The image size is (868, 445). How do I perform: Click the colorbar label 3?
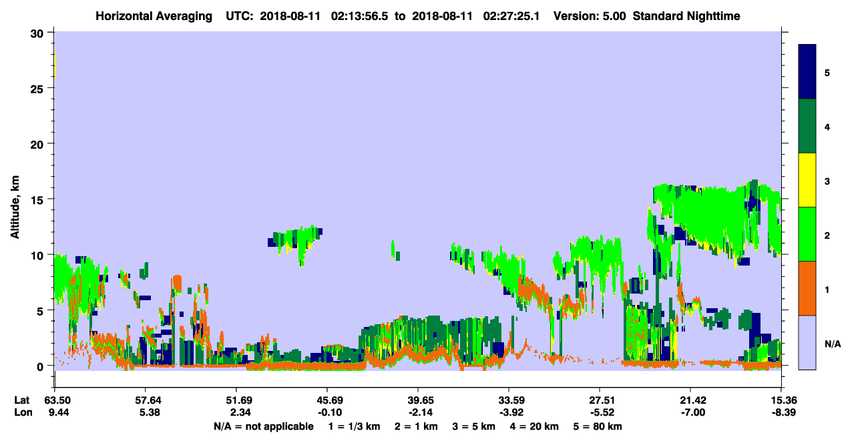point(827,180)
